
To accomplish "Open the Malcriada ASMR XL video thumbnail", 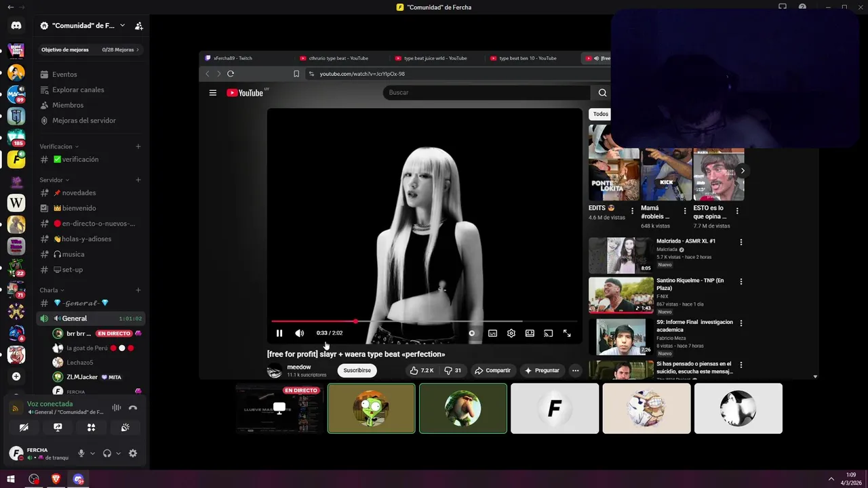I will 620,256.
